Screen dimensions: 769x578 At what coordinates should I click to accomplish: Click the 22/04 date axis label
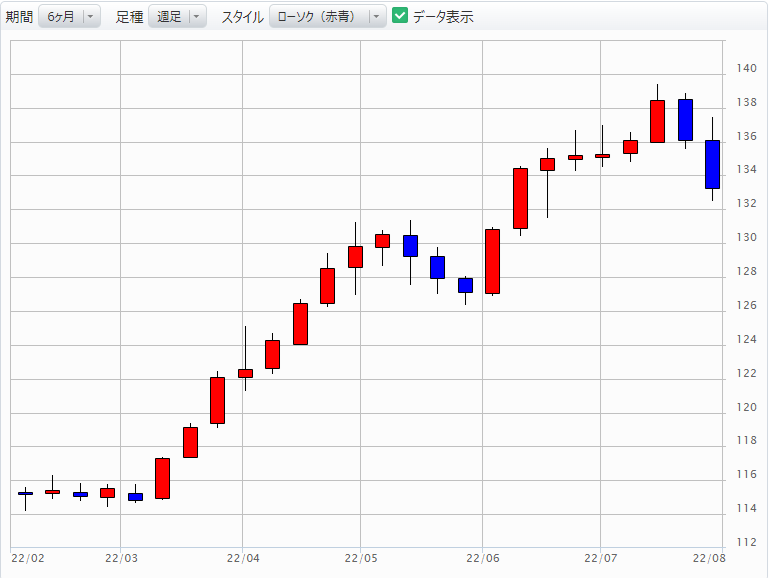coord(243,558)
